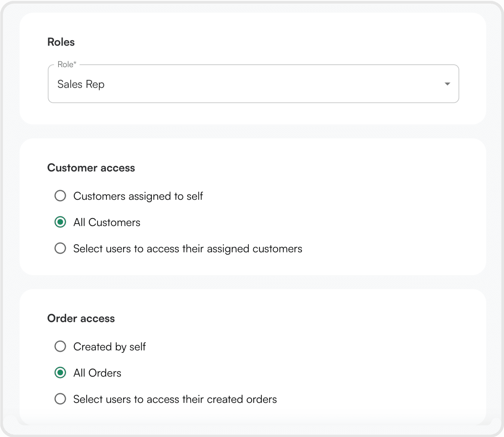504x437 pixels.
Task: Click the Customers assigned to self label
Action: [138, 196]
